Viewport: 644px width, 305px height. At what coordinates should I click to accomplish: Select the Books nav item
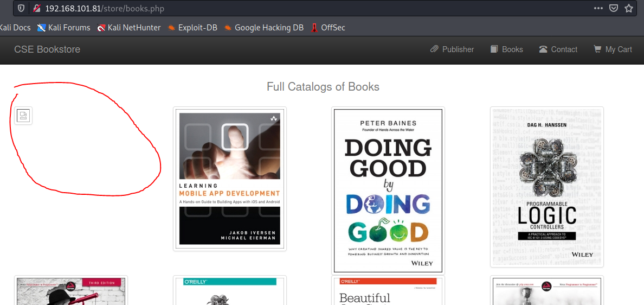(x=507, y=49)
